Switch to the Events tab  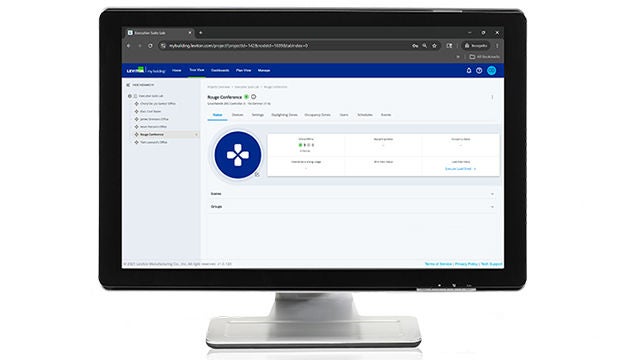click(386, 115)
